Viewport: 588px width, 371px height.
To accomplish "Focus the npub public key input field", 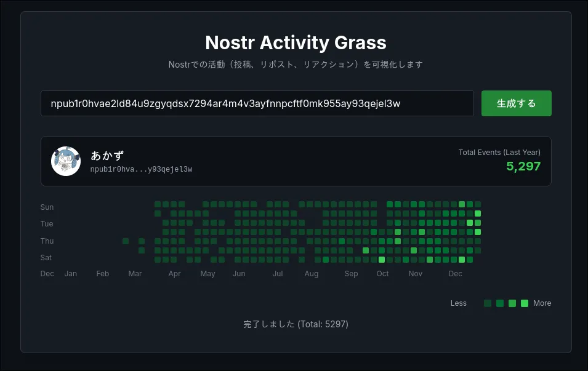I will click(x=257, y=103).
